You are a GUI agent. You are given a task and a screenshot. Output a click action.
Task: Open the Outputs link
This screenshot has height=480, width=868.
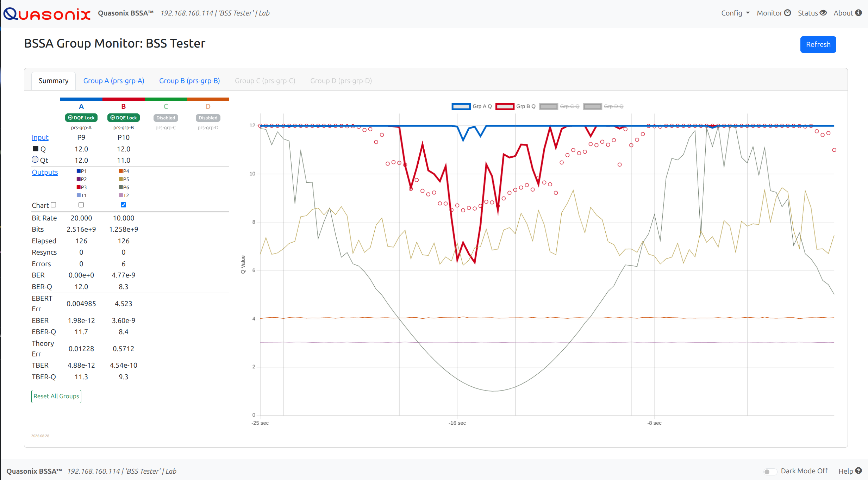[x=45, y=173]
